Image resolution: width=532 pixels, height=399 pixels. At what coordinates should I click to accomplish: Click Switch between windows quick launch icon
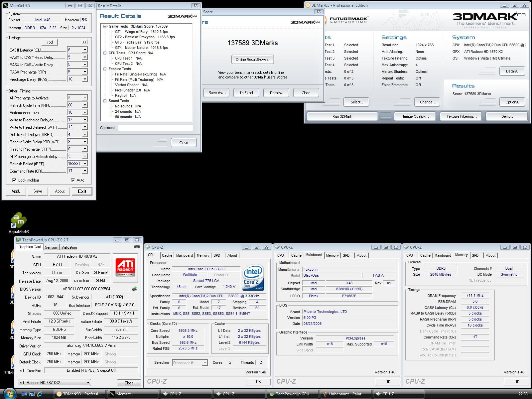pyautogui.click(x=32, y=394)
